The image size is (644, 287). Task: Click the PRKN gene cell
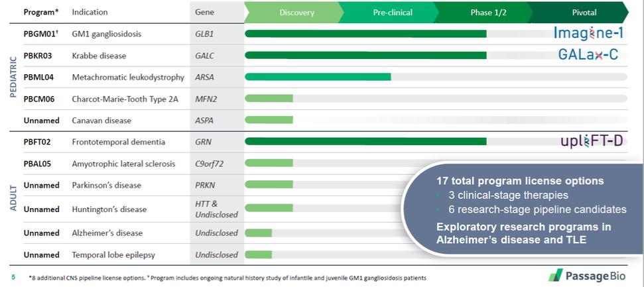tap(204, 185)
